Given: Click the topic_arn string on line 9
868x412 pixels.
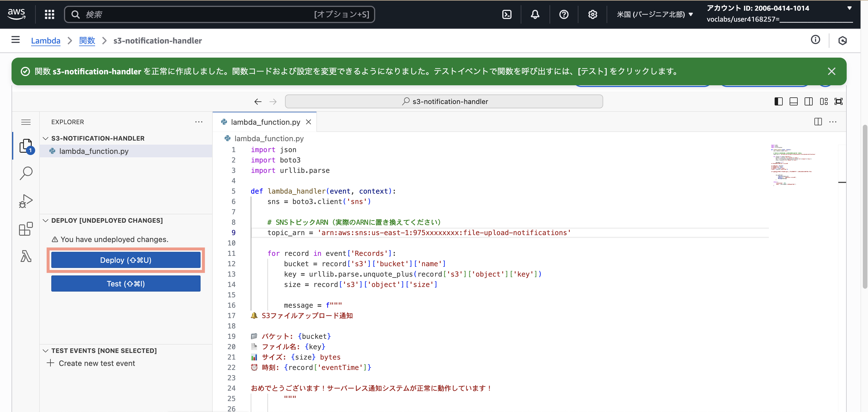Looking at the screenshot, I should click(x=444, y=233).
